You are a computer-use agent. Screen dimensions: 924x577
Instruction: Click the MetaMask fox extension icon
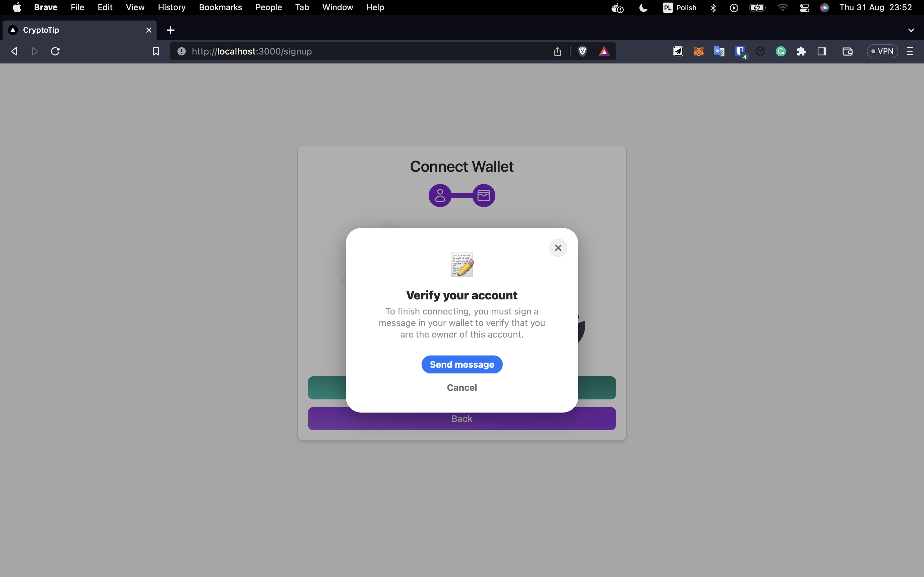tap(698, 52)
